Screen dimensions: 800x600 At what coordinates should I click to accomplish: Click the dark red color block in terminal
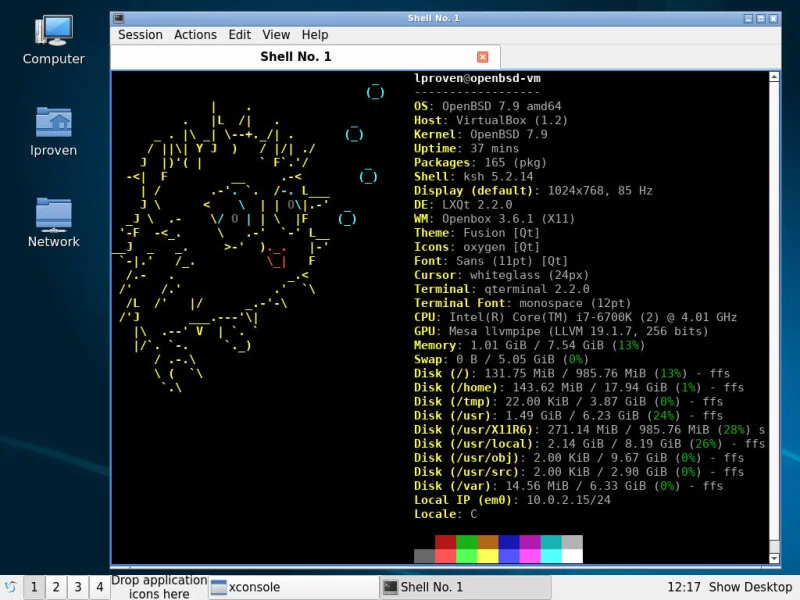click(x=445, y=542)
